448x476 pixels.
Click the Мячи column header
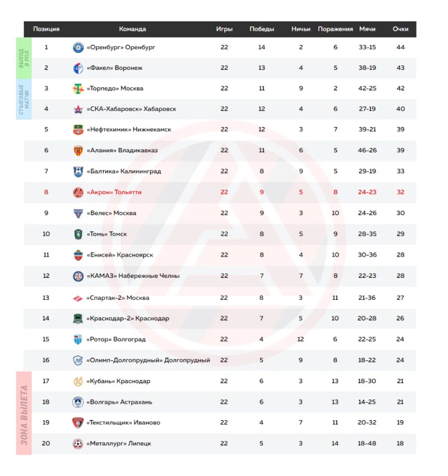click(367, 29)
